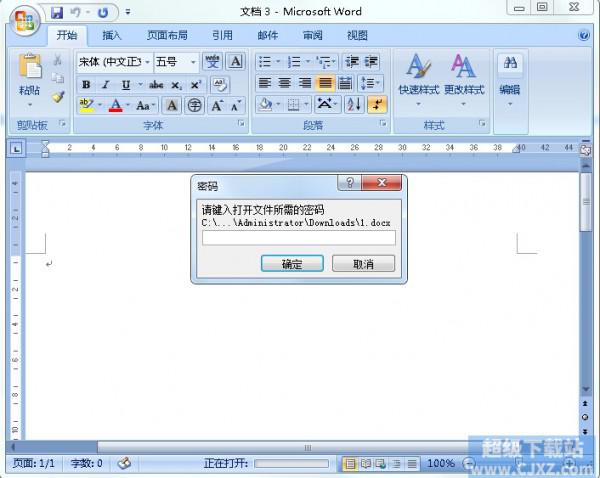
Task: Click the 取消 button in password dialog
Action: point(363,264)
